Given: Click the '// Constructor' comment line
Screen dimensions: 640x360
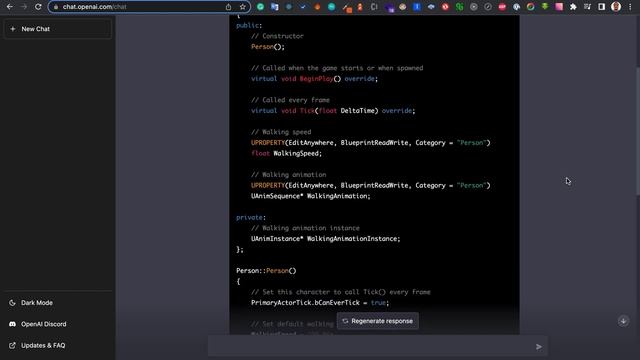Looking at the screenshot, I should pyautogui.click(x=277, y=36).
